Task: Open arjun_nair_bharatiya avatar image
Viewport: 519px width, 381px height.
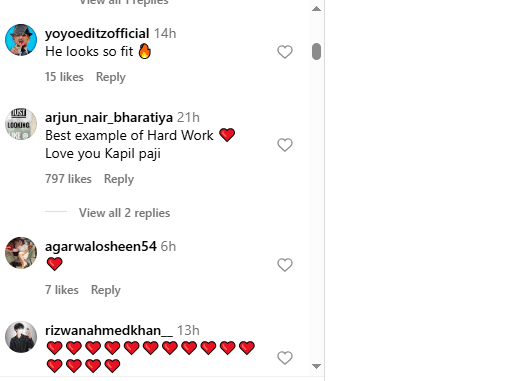Action: tap(21, 124)
